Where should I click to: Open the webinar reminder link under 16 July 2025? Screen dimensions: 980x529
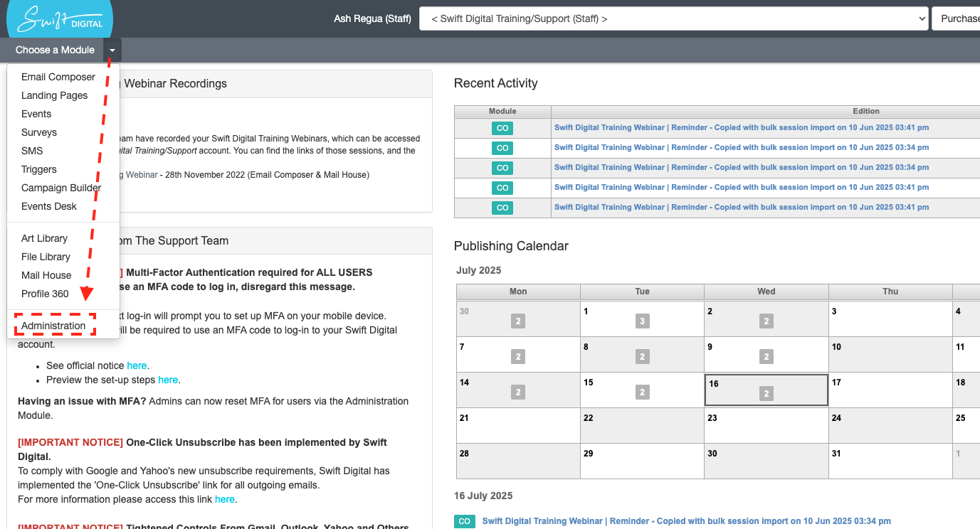tap(686, 521)
